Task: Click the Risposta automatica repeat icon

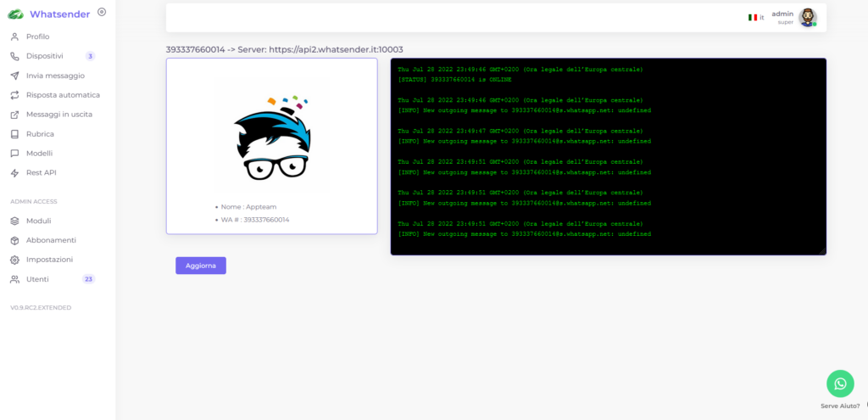Action: coord(15,95)
